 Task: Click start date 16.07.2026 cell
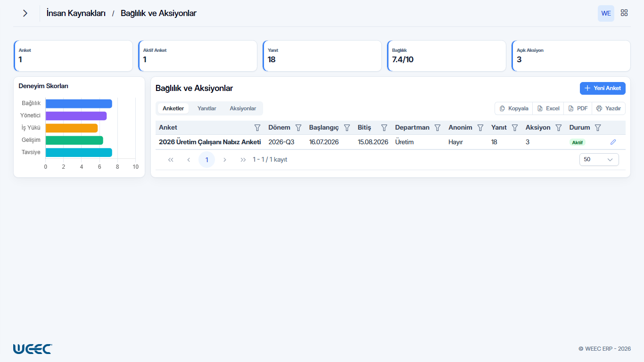(324, 142)
